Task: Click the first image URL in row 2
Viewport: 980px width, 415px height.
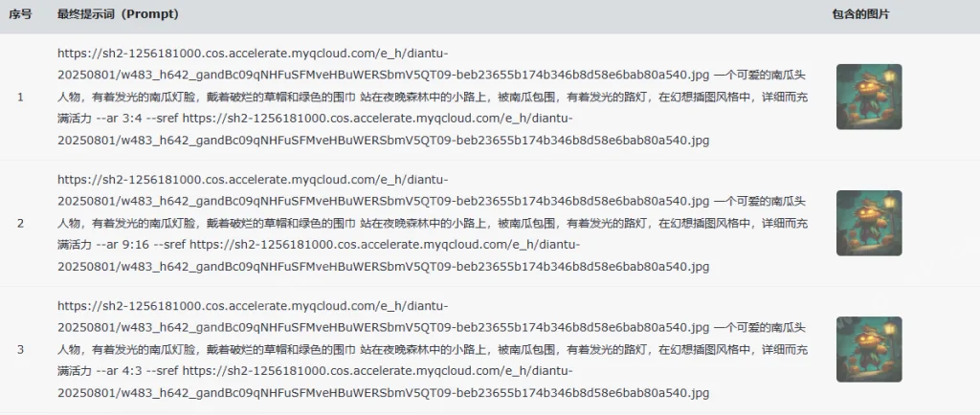Action: click(383, 190)
